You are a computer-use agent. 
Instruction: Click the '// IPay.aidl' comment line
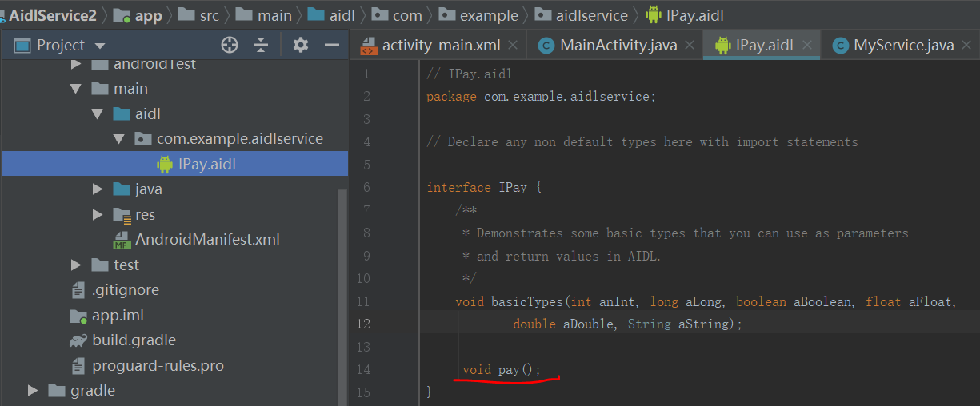click(469, 74)
